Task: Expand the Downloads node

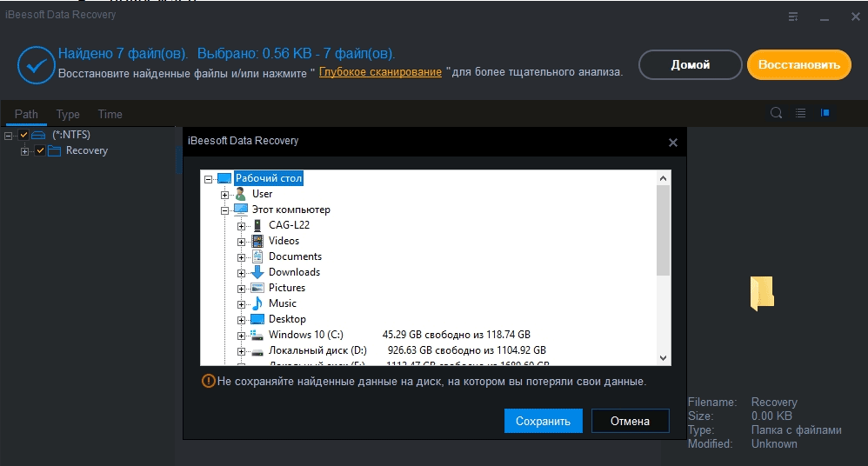Action: point(241,273)
